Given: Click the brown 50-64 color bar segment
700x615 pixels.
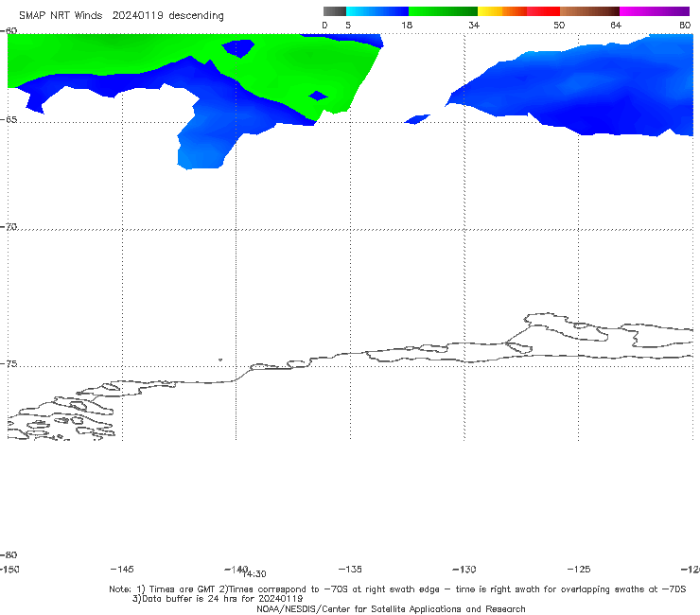Looking at the screenshot, I should pos(589,11).
